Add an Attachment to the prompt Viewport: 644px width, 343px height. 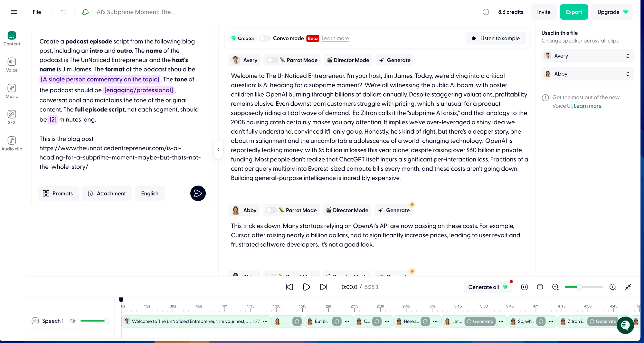107,193
